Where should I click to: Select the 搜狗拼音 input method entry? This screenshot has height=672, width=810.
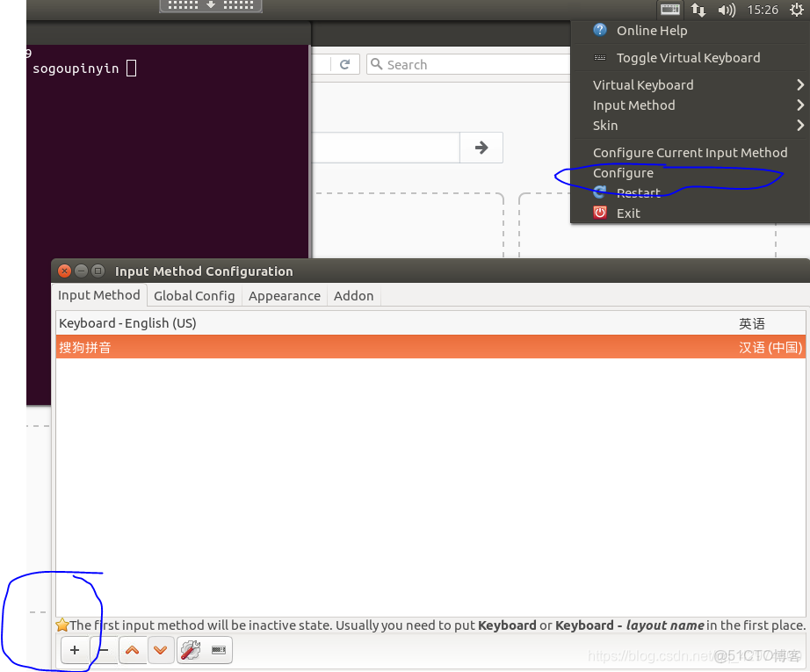tap(85, 347)
